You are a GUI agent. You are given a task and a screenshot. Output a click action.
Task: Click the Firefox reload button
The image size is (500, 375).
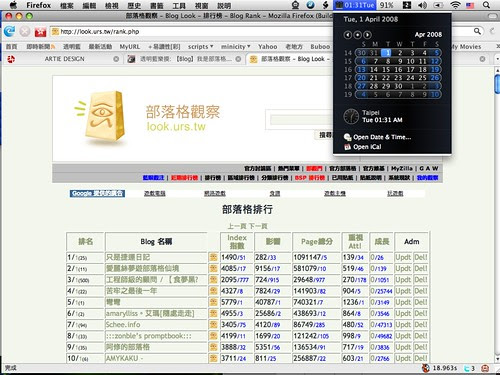pos(10,32)
